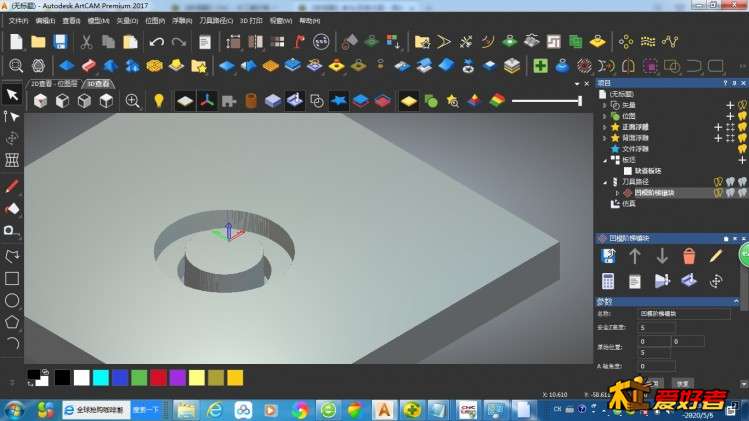Viewport: 749px width, 421px height.
Task: Switch to the 3D 查看 tab
Action: [98, 84]
